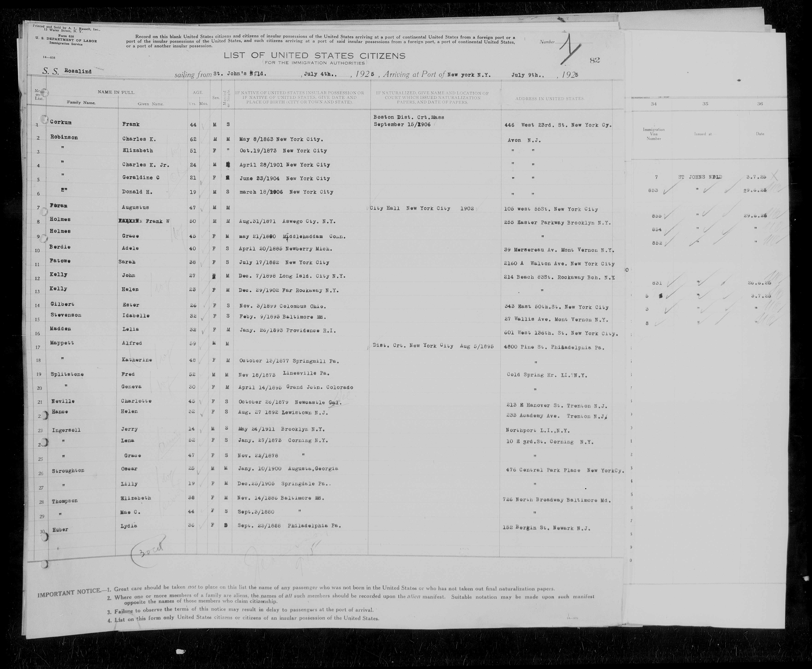Click the title 'LIST OF UNITED STATES CITIZENS'
The width and height of the screenshot is (812, 669).
(x=314, y=56)
